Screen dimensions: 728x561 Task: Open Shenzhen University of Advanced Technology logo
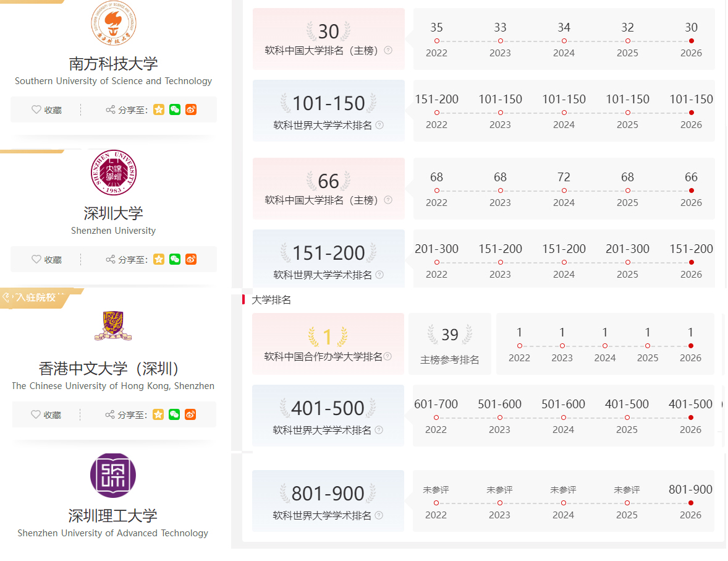coord(113,476)
